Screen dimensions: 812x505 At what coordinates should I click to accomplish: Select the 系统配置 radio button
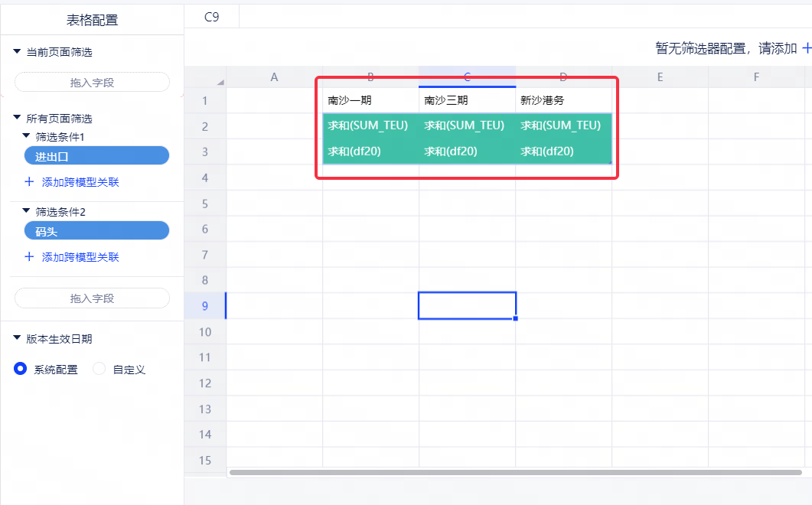[x=21, y=369]
